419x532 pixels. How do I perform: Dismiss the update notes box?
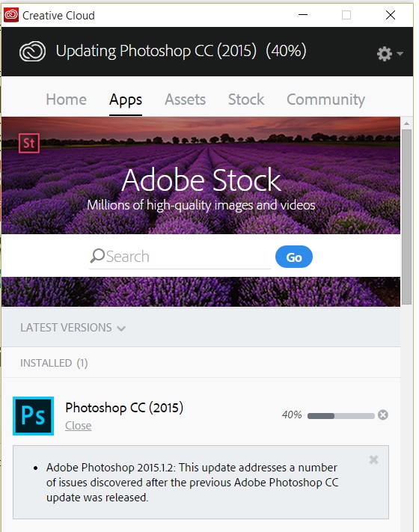(373, 459)
